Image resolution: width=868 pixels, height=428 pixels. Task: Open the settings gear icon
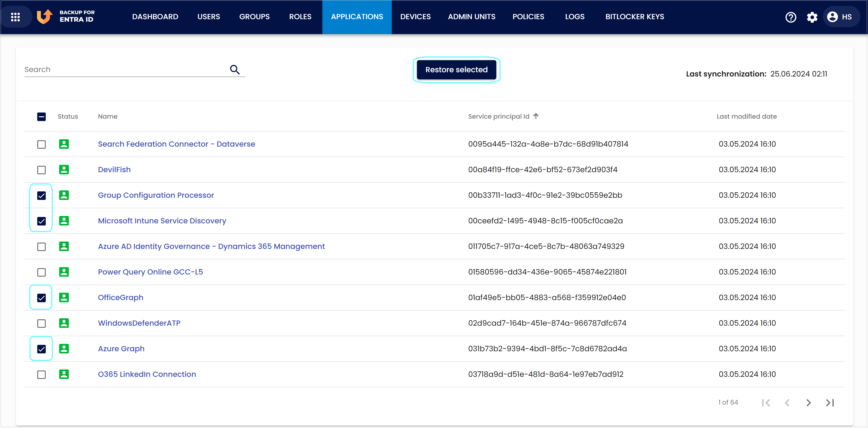(812, 17)
